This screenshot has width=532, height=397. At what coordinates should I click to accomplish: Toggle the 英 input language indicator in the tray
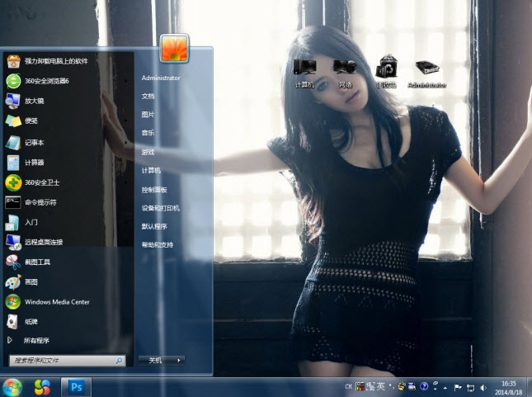click(x=381, y=386)
